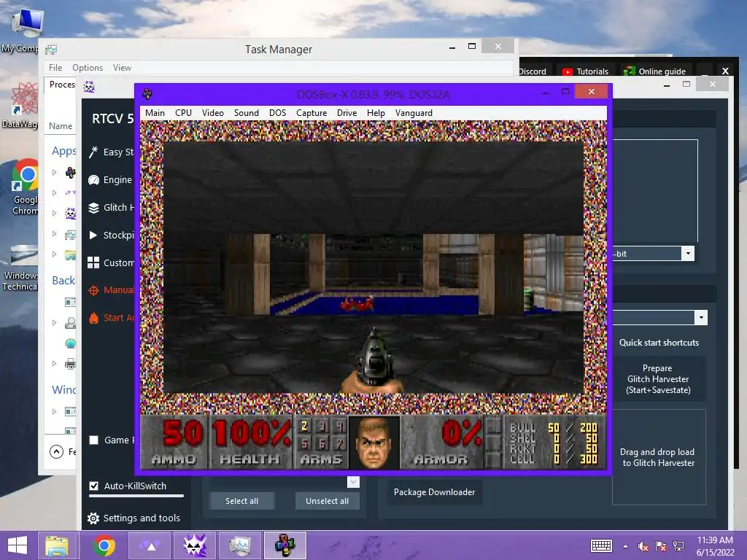Click Prepare Glitch Harvester shortcut
Viewport: 747px width, 560px height.
(x=658, y=379)
